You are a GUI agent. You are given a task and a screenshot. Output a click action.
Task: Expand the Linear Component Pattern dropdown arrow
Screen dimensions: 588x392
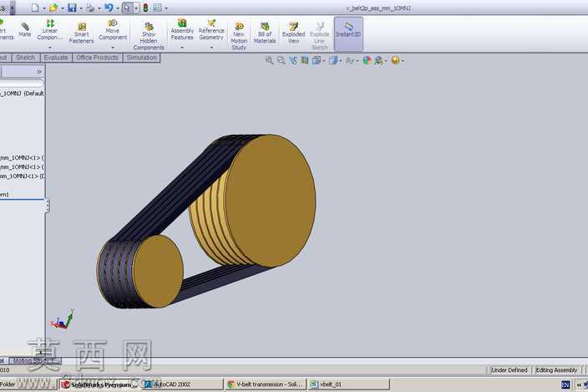(50, 48)
